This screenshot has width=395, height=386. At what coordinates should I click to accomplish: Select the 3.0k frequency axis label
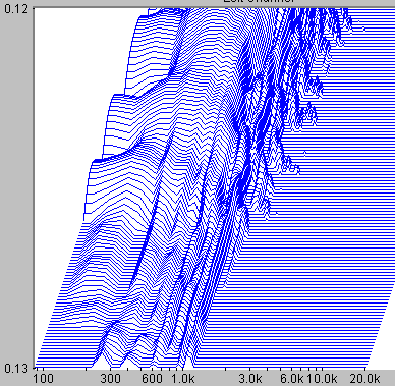(x=250, y=379)
